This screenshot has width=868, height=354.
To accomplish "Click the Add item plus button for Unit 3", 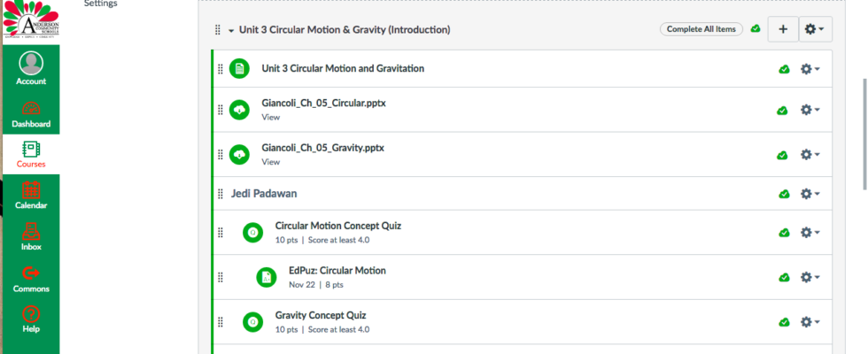I will [782, 29].
